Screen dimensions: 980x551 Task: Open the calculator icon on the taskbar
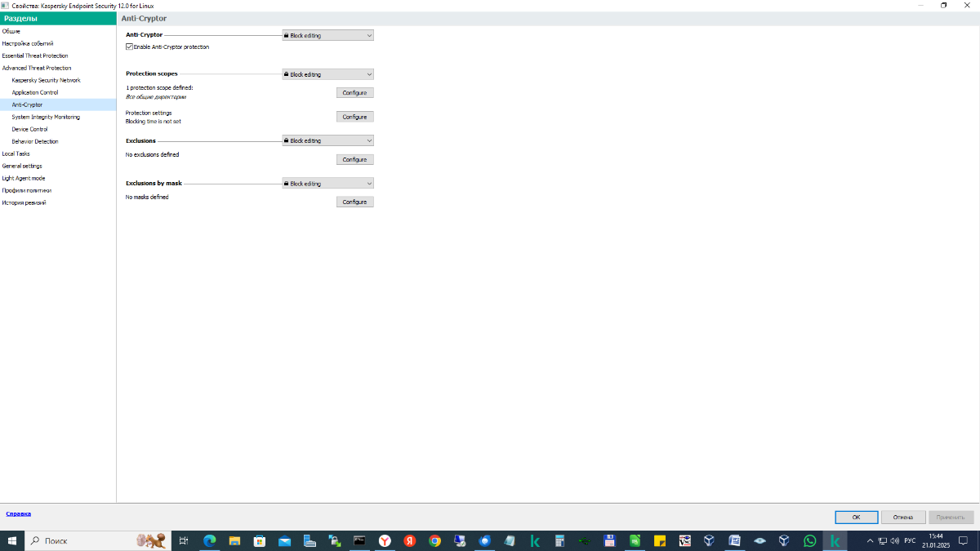pos(559,540)
